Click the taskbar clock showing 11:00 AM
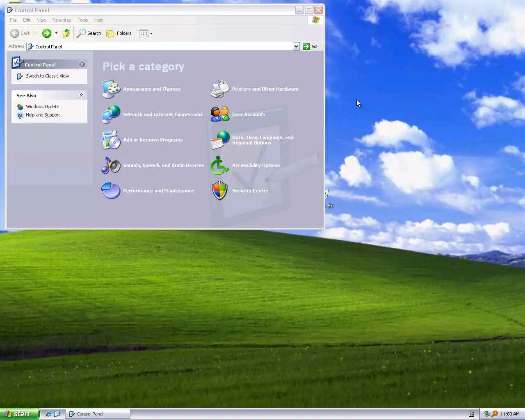 510,414
